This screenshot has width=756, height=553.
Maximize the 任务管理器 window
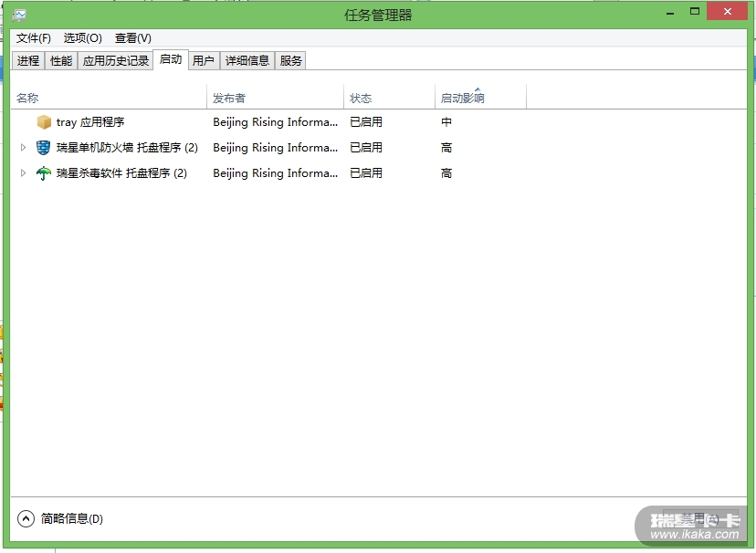[694, 12]
